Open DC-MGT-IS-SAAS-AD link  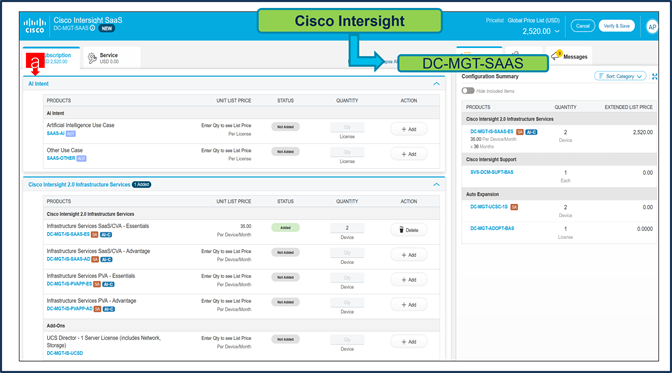coord(68,259)
